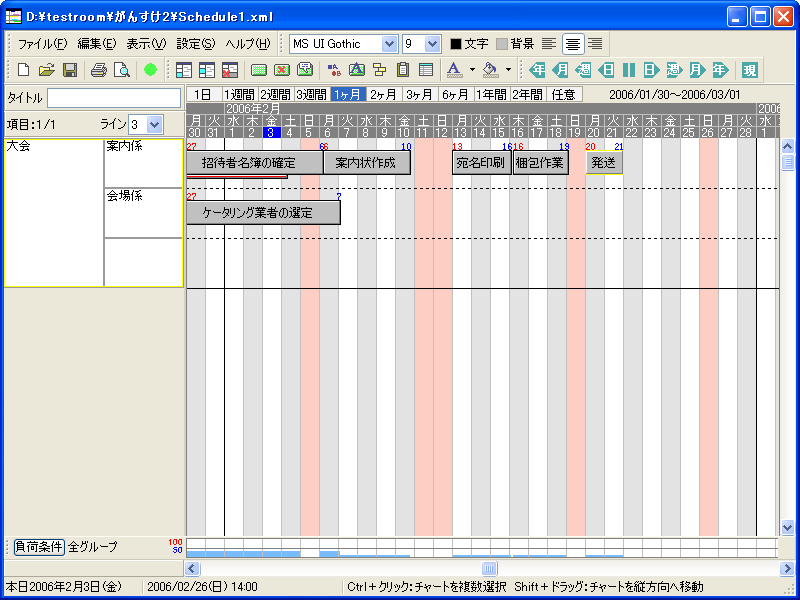This screenshot has width=800, height=600.
Task: Click the chart comment bubble icon
Action: point(305,70)
